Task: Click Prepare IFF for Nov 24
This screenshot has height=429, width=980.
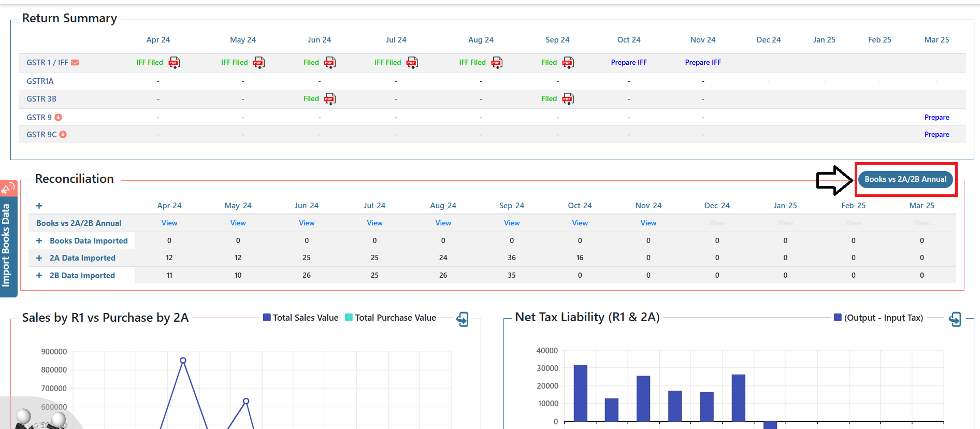Action: tap(703, 63)
